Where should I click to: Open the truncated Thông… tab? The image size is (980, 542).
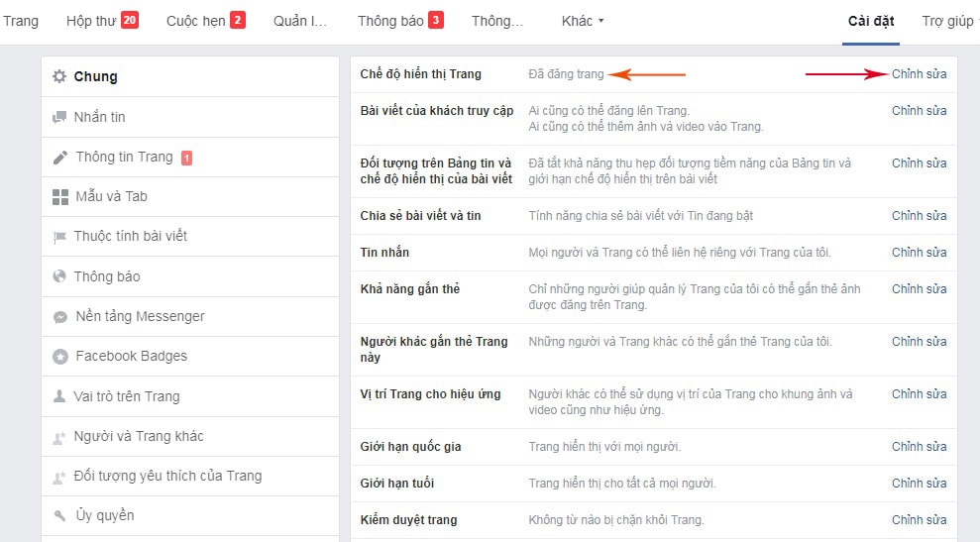[497, 21]
